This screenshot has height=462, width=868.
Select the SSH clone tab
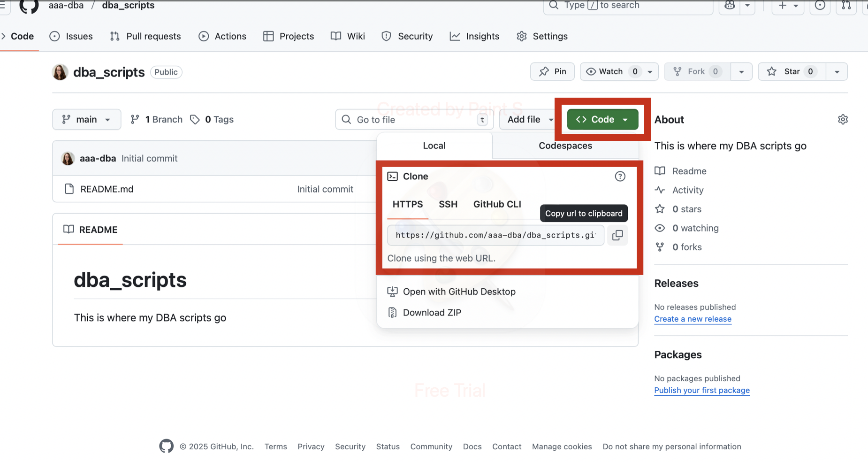pos(448,204)
